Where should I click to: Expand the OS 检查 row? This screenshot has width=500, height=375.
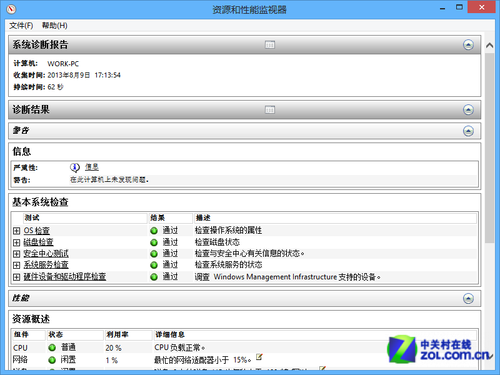coord(17,231)
